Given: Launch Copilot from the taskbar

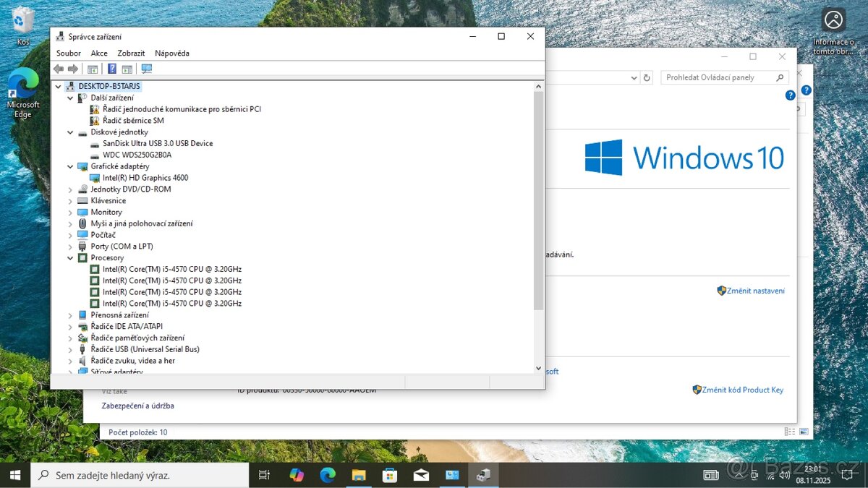Looking at the screenshot, I should 297,475.
